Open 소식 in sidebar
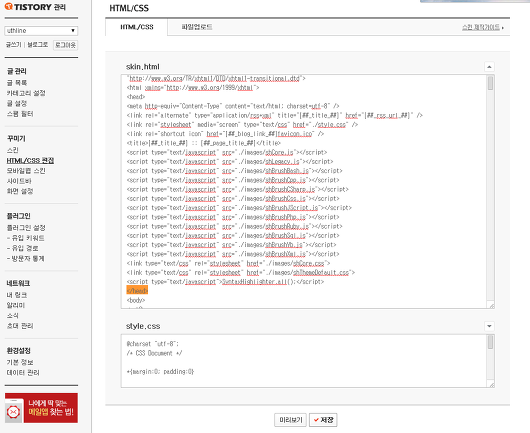The image size is (530, 433). click(13, 316)
